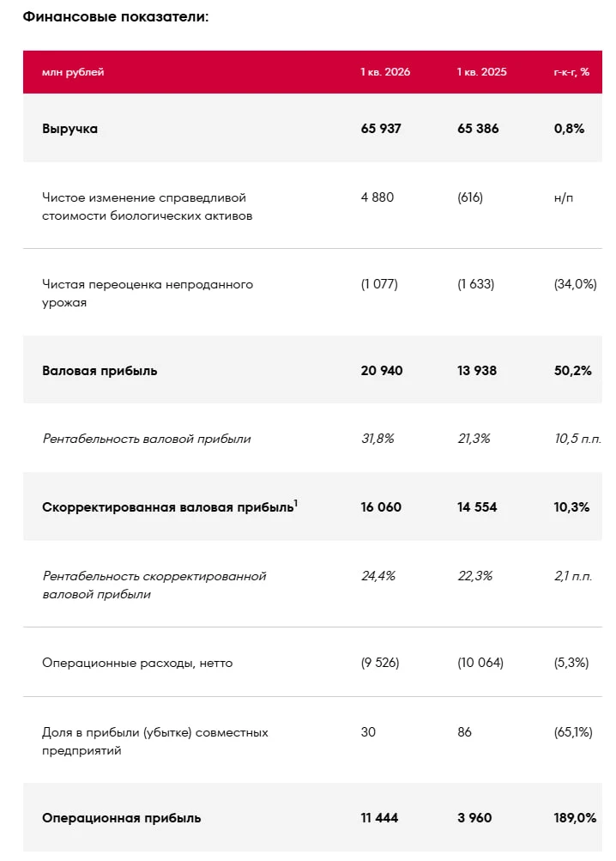Click the Рентабельность валовой прибыли label
The image size is (616, 861).
(x=147, y=439)
